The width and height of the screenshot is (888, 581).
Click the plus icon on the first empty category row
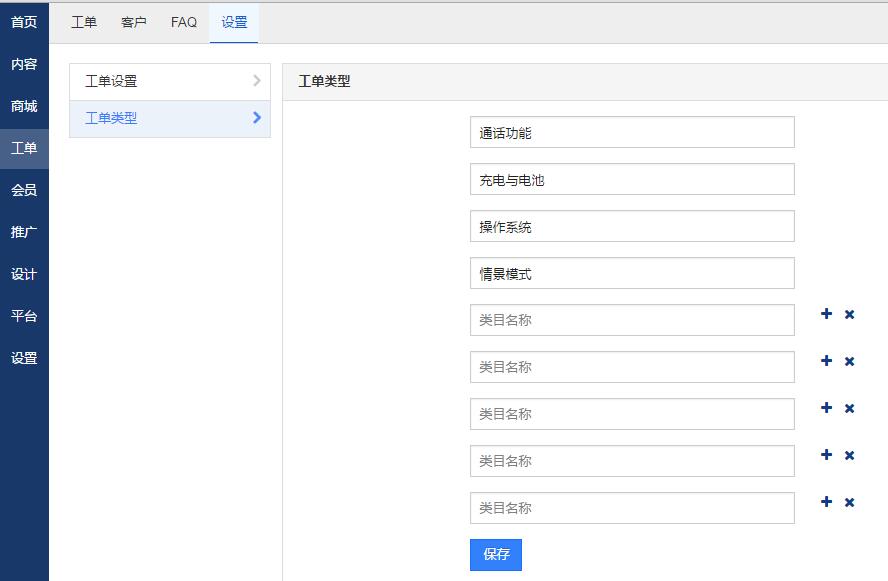point(826,314)
